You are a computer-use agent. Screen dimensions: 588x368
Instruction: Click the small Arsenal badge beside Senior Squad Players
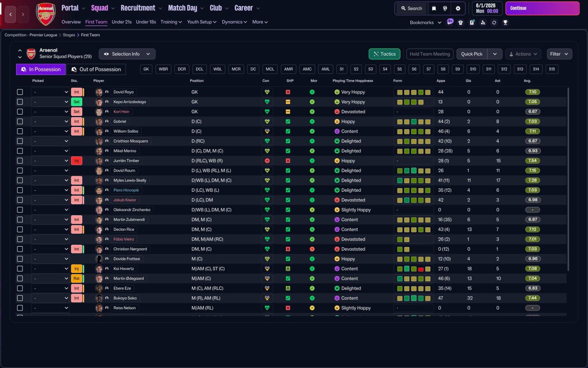click(31, 54)
